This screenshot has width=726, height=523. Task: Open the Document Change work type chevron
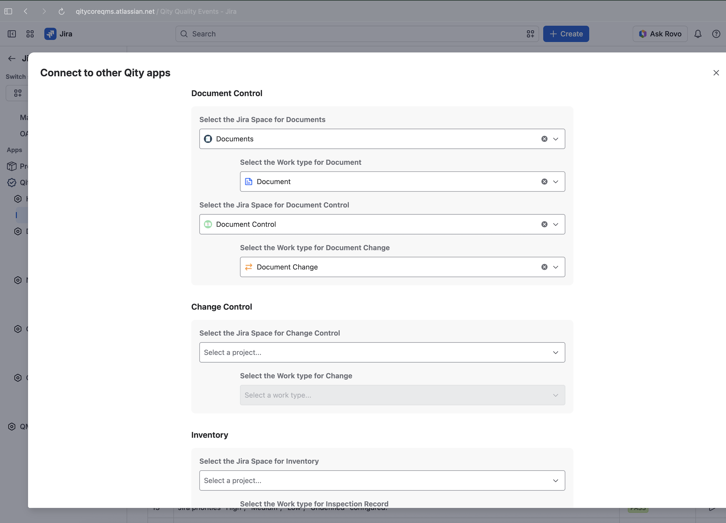(556, 267)
